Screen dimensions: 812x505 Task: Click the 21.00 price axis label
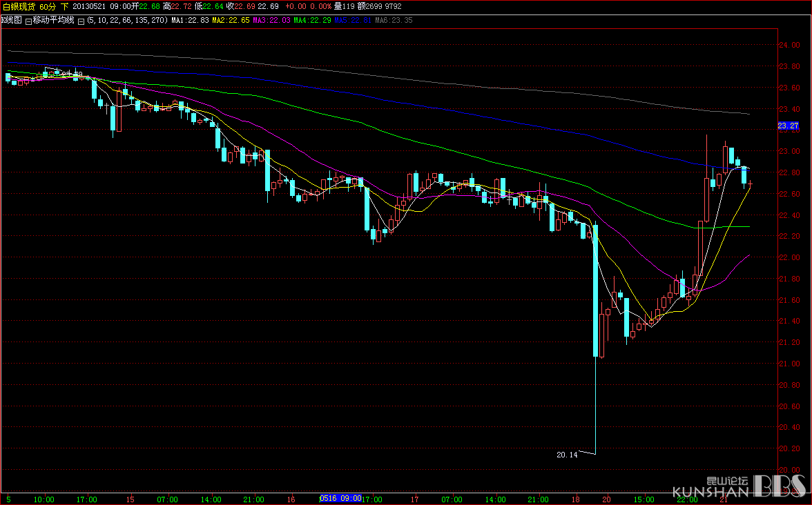point(789,363)
